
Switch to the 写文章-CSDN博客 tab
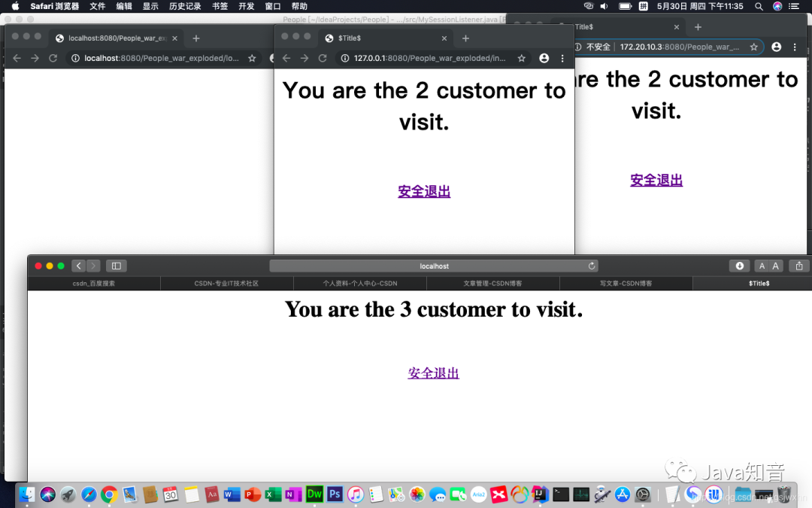[626, 284]
